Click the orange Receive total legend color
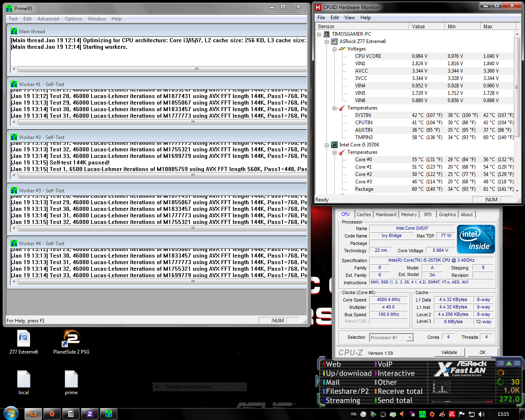The image size is (525, 420). point(375,391)
